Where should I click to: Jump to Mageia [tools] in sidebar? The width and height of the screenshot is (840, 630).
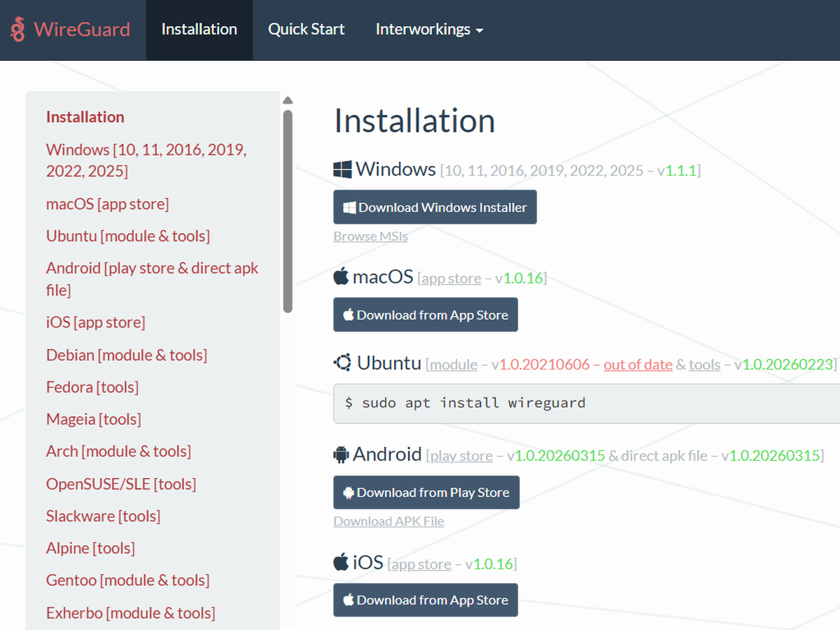[x=94, y=420]
